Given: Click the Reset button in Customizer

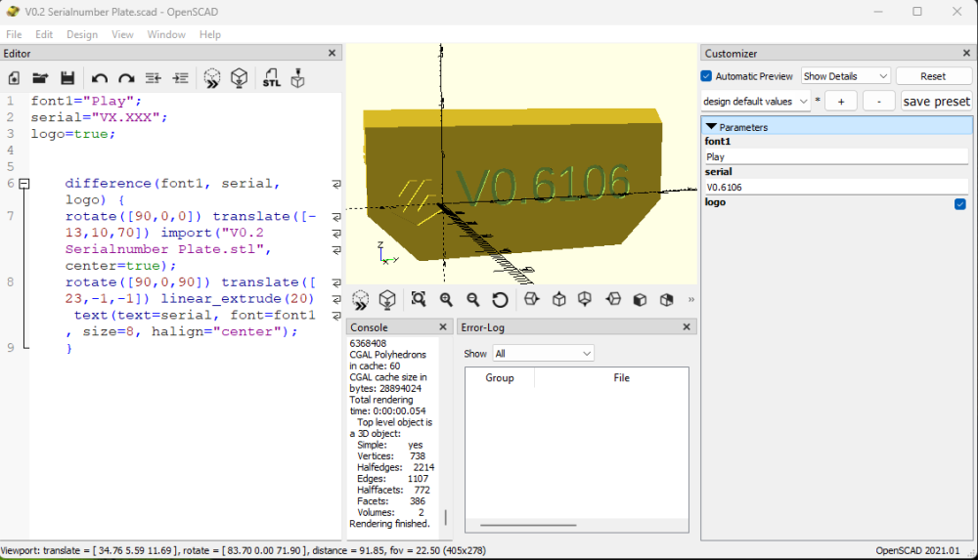Looking at the screenshot, I should (x=933, y=76).
